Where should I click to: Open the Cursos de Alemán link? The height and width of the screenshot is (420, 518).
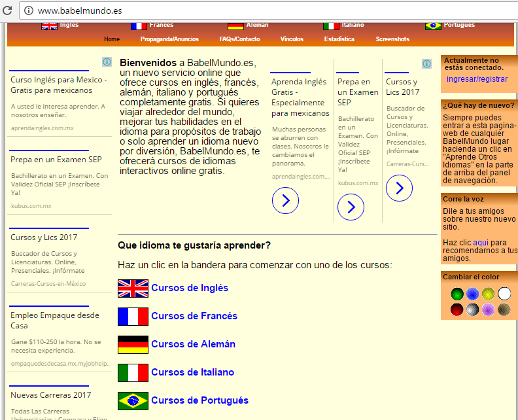pyautogui.click(x=193, y=345)
